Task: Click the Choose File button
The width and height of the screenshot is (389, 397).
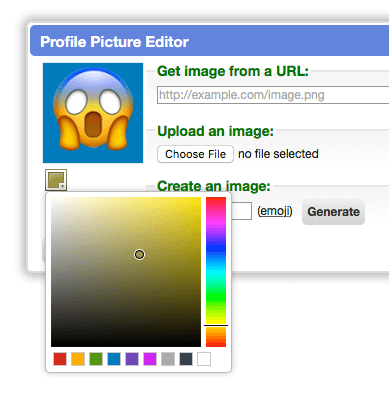Action: (195, 154)
